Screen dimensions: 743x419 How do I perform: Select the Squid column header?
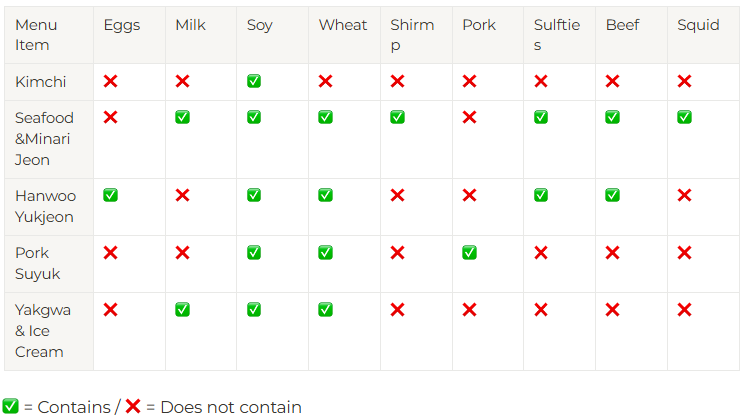point(698,25)
